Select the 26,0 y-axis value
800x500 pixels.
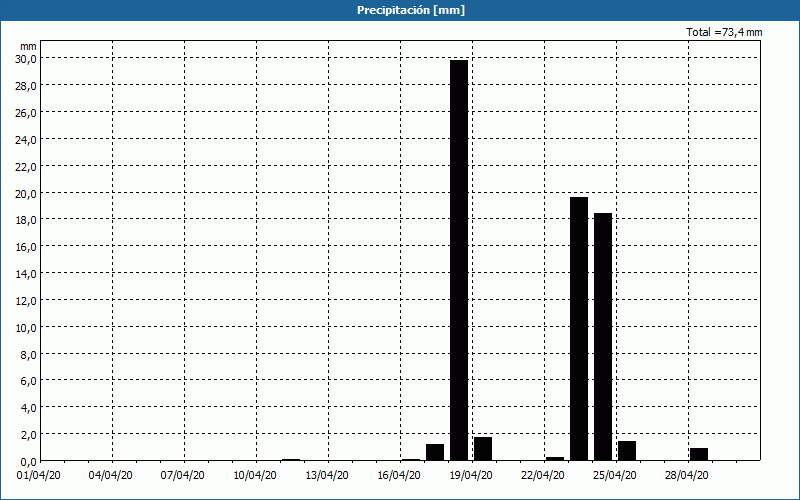[26, 113]
